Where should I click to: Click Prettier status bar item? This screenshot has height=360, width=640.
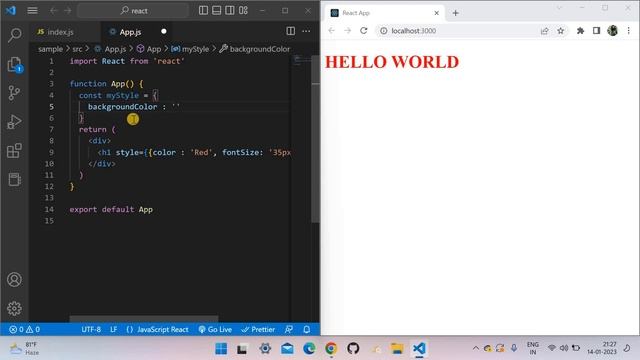click(258, 329)
